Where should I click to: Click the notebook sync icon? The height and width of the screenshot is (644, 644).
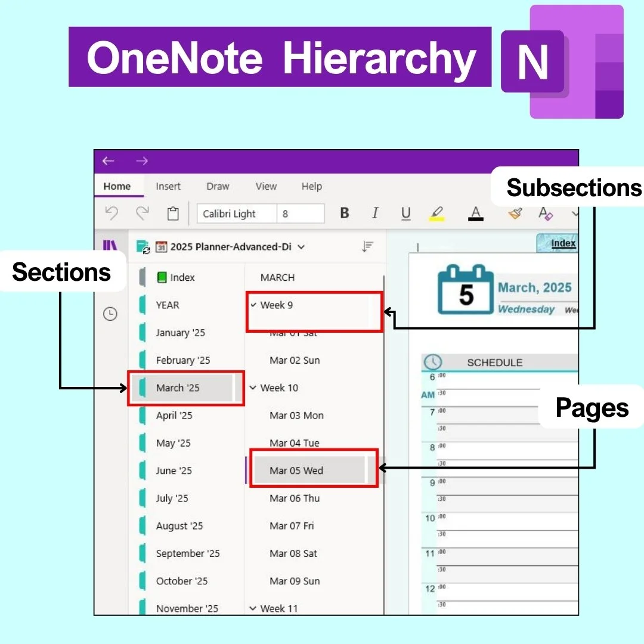(x=143, y=247)
